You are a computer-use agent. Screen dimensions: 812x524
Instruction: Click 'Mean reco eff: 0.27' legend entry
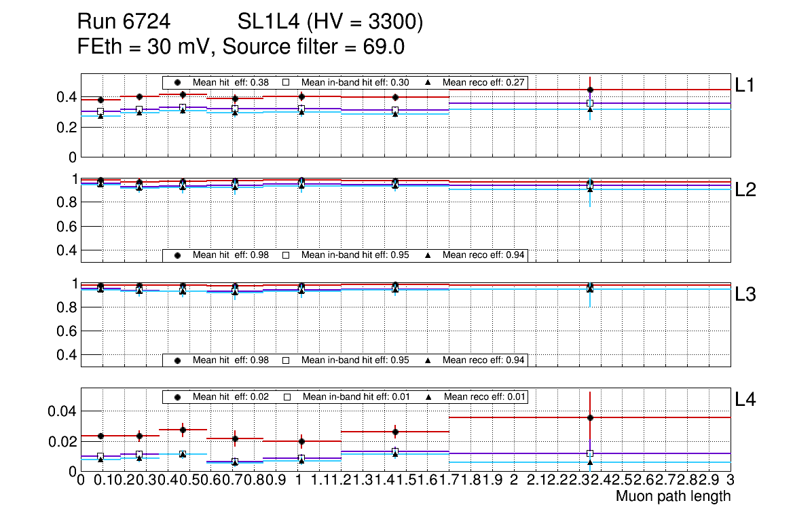pyautogui.click(x=483, y=82)
